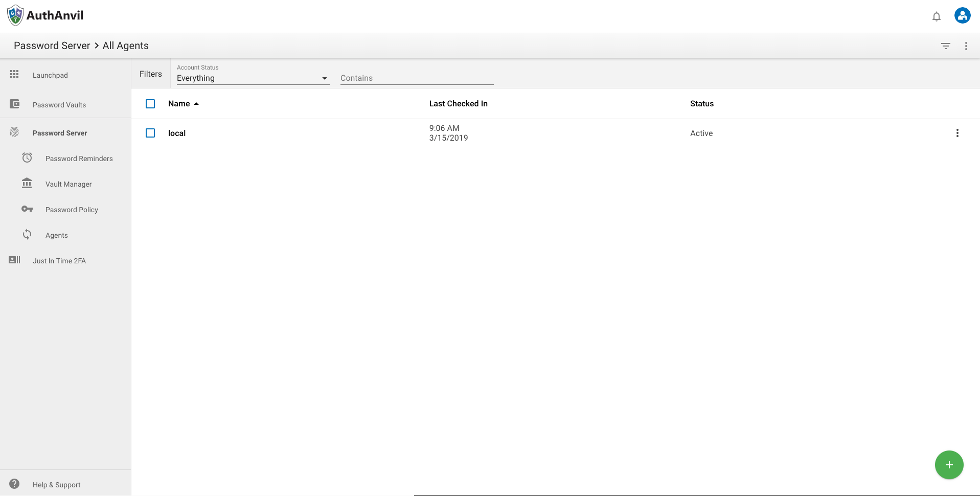Click the Filters label
This screenshot has width=980, height=496.
[x=151, y=74]
